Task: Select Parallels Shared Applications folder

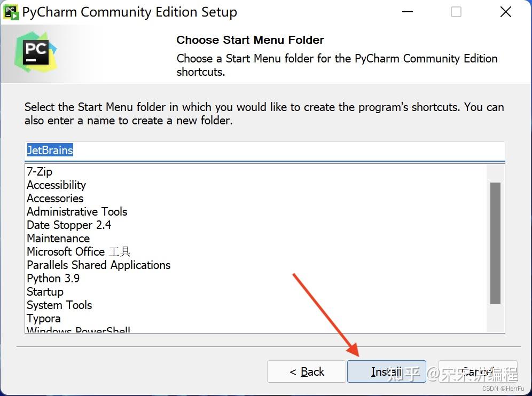Action: click(99, 265)
